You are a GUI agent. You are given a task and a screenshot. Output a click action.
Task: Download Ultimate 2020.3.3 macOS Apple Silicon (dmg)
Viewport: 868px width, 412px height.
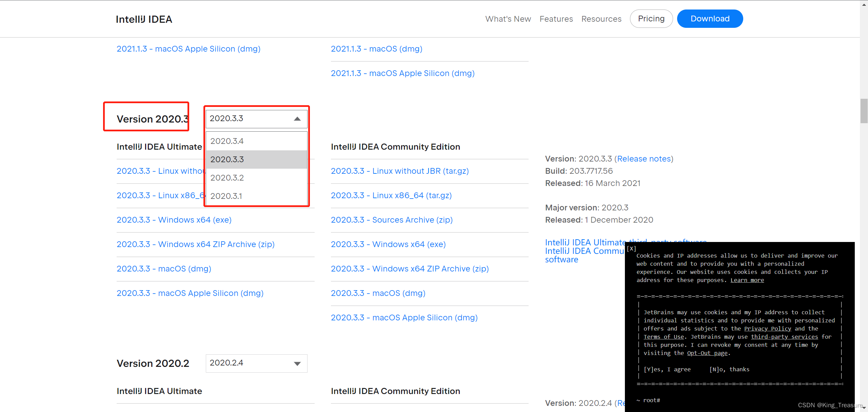[x=190, y=293]
